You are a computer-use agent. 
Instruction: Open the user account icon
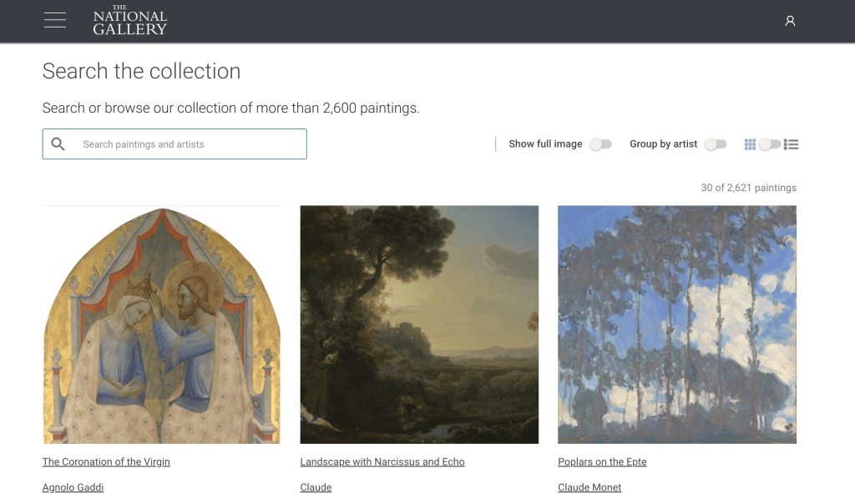point(790,21)
